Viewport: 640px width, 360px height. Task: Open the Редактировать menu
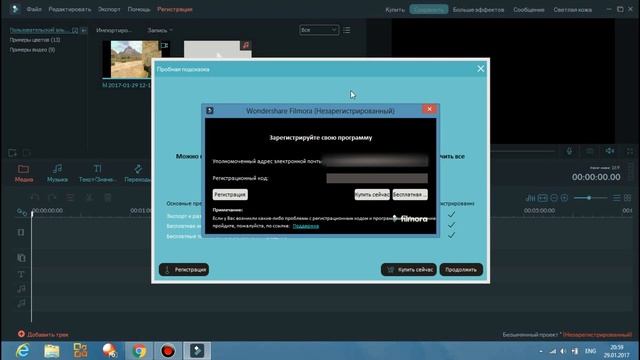tap(70, 9)
